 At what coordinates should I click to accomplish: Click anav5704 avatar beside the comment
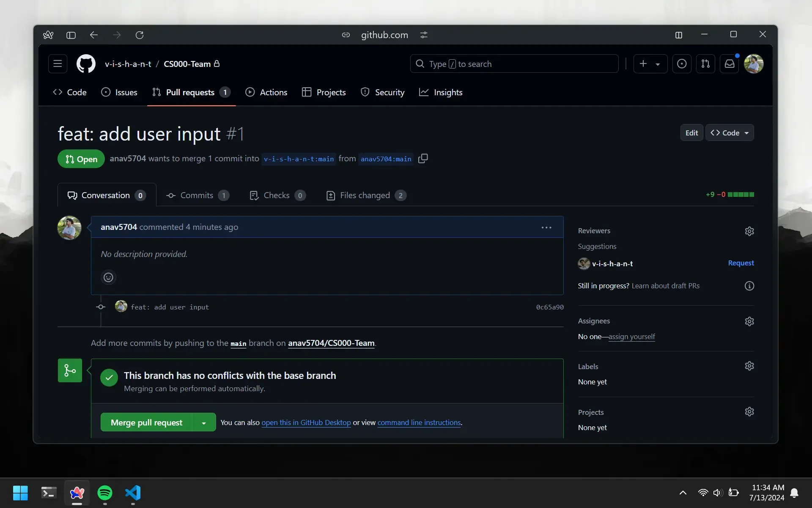[x=69, y=228]
